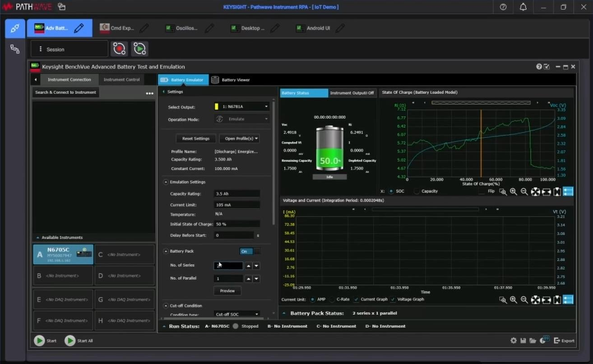Image resolution: width=593 pixels, height=364 pixels.
Task: Click the green Start All button
Action: click(70, 341)
